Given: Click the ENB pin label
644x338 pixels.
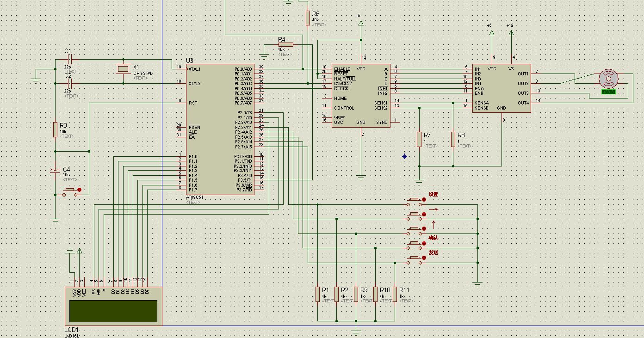Looking at the screenshot, I should [x=479, y=93].
